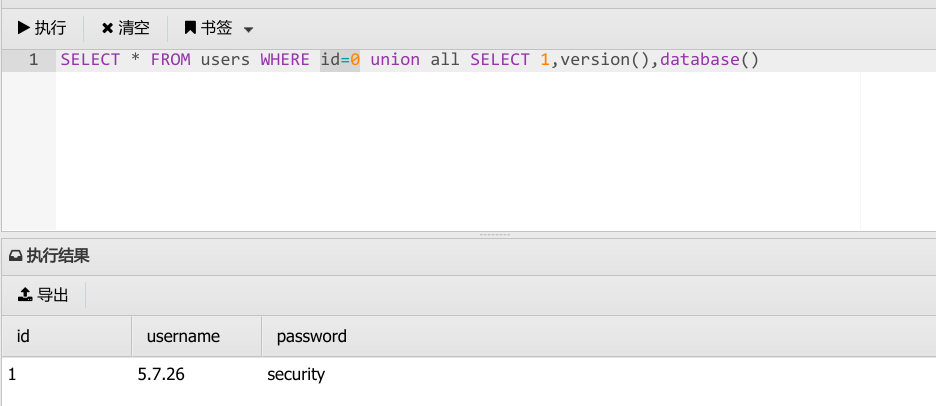Clear the editor using 清空
This screenshot has height=406, width=936.
click(125, 28)
